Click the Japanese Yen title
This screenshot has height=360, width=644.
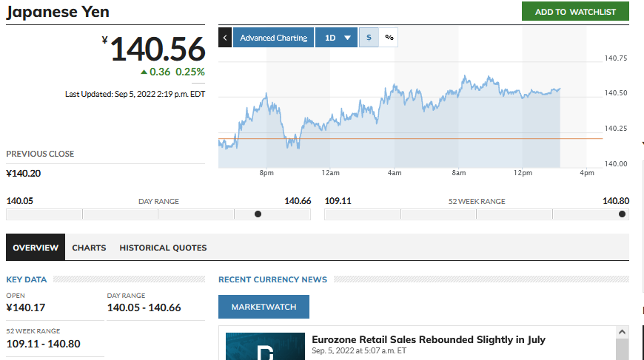point(58,12)
